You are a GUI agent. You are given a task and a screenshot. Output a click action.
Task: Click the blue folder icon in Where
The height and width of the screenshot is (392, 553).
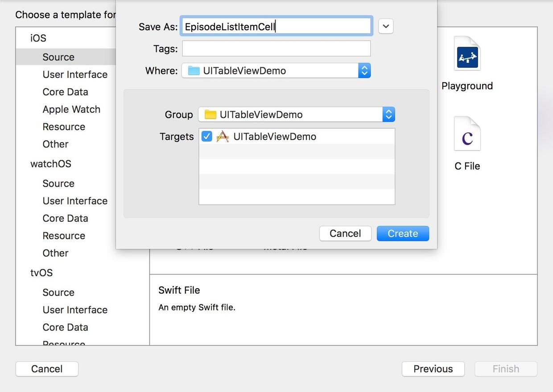(x=194, y=71)
